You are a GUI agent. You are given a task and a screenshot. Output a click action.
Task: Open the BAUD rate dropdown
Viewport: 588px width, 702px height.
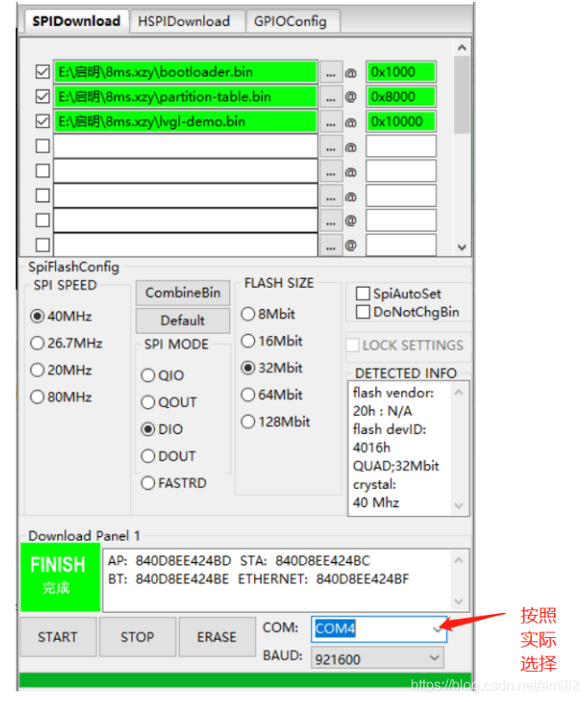[x=434, y=658]
